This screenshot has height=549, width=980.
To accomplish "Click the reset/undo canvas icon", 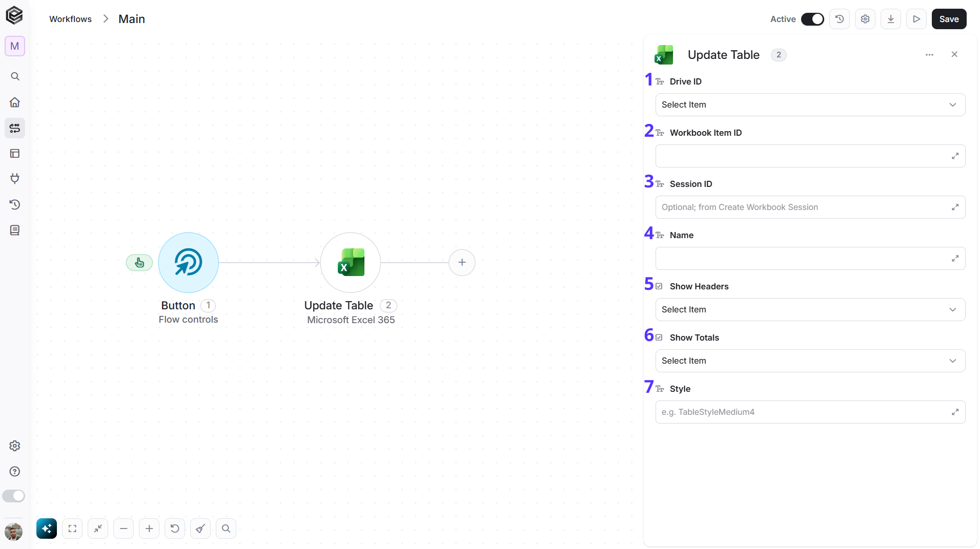I will (175, 529).
